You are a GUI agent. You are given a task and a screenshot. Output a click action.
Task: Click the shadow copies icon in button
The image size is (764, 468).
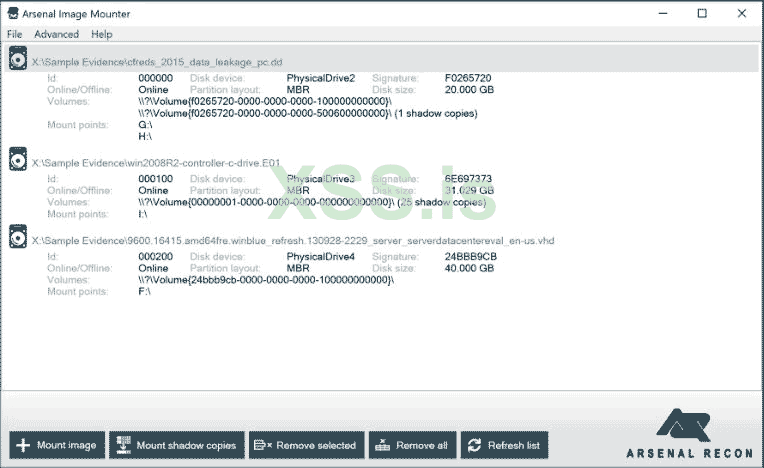(124, 445)
